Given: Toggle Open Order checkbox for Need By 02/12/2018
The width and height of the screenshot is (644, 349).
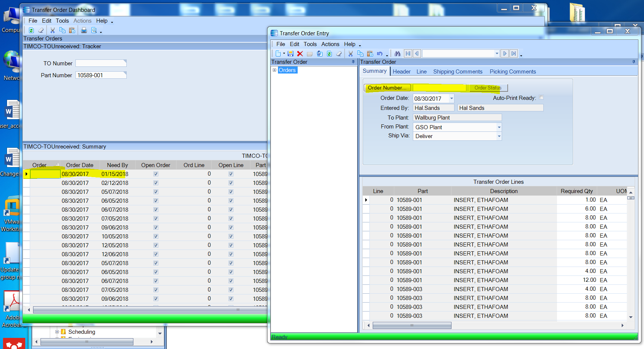Looking at the screenshot, I should click(x=156, y=183).
